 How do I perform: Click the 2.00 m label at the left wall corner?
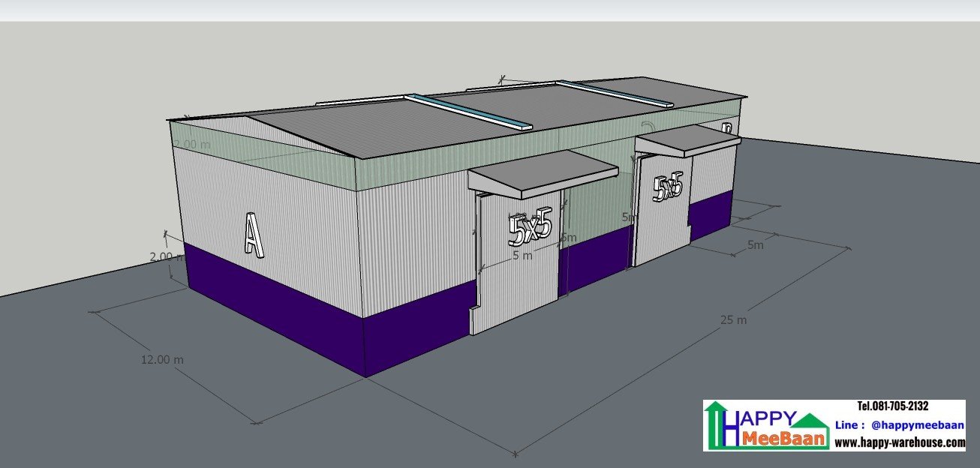(167, 256)
